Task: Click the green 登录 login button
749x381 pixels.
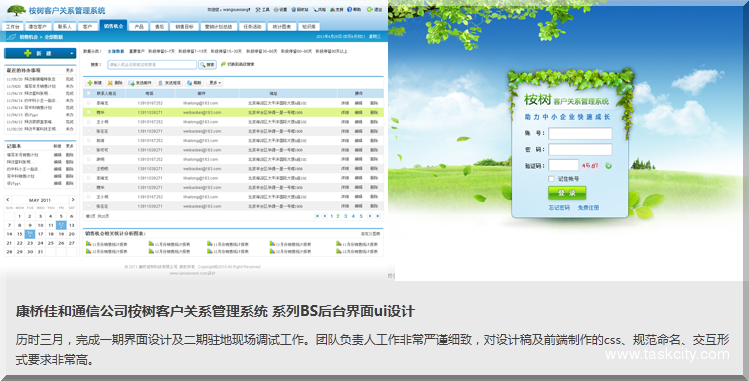Action: click(x=567, y=192)
